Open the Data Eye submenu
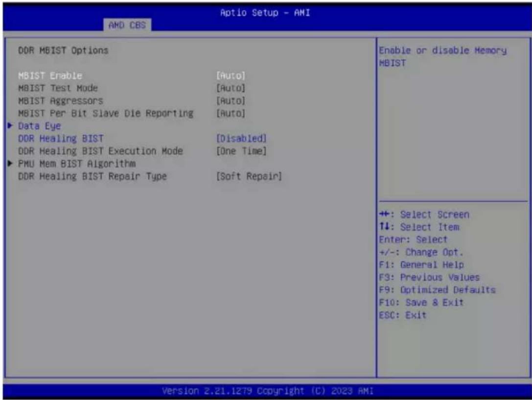 (39, 126)
